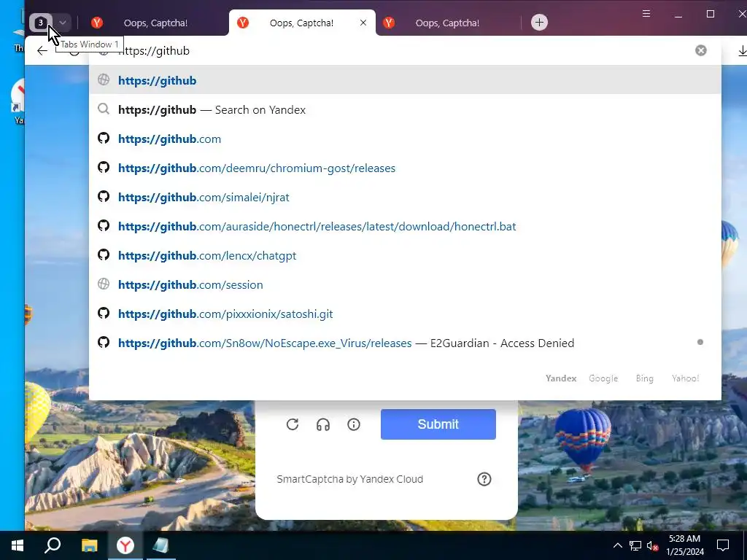Show captcha info icon
747x560 pixels.
[x=354, y=424]
